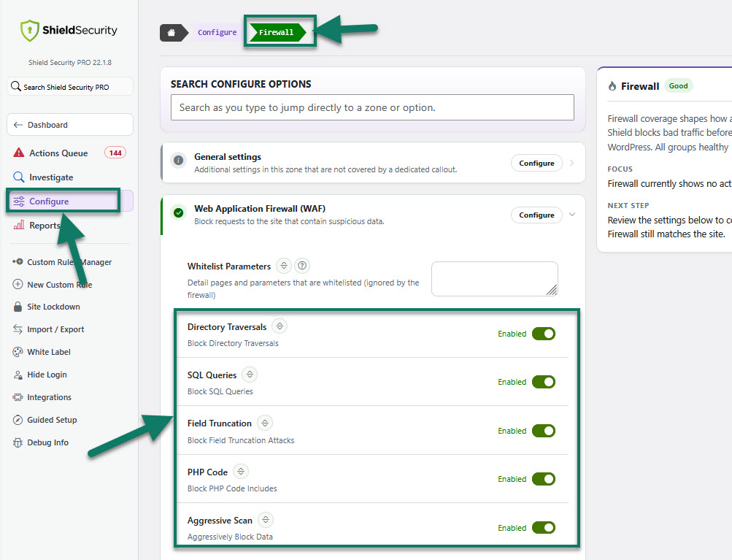
Task: Click the Custom Rules Manager icon
Action: (x=18, y=261)
